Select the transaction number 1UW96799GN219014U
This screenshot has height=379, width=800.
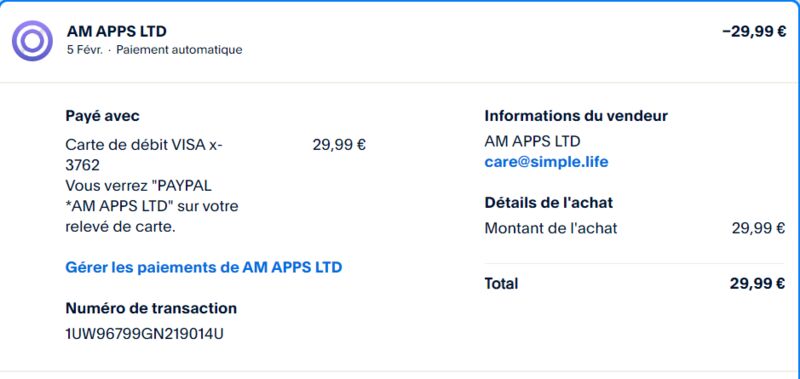click(144, 334)
